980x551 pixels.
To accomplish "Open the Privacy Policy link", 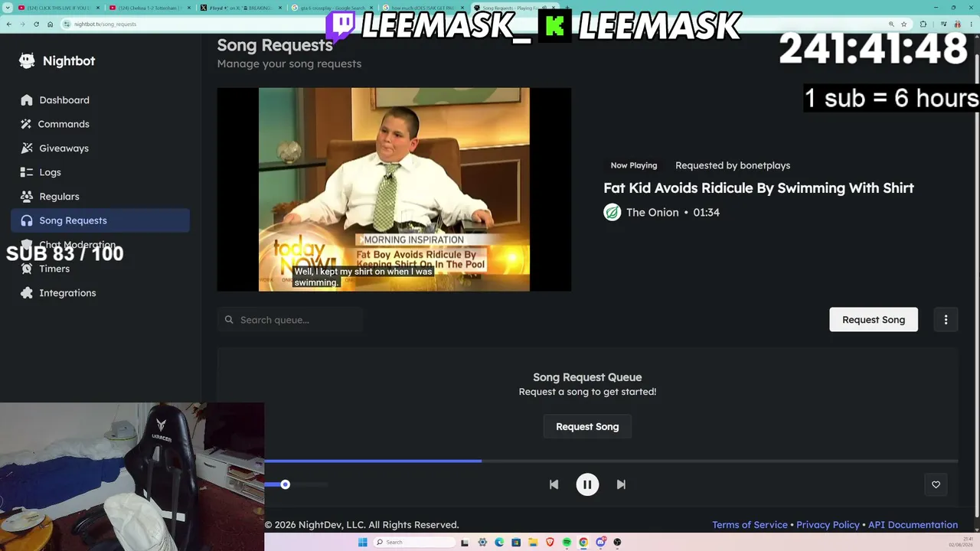I will pos(828,525).
